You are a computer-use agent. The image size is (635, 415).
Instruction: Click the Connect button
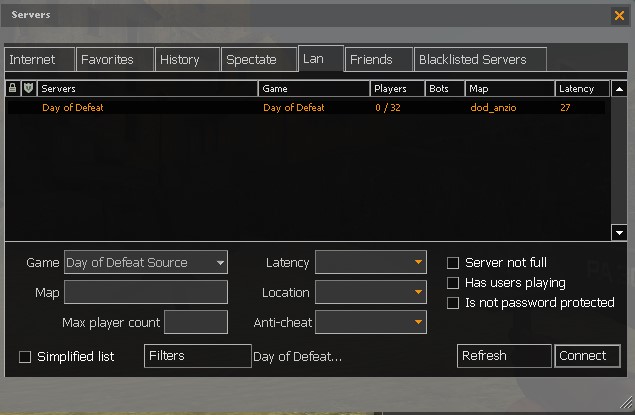[587, 356]
